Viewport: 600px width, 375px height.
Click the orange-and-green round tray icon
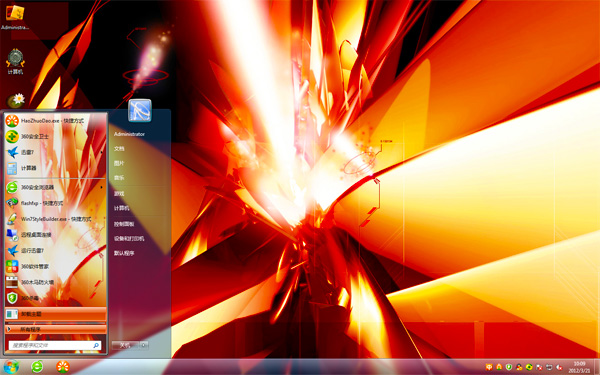(x=499, y=367)
